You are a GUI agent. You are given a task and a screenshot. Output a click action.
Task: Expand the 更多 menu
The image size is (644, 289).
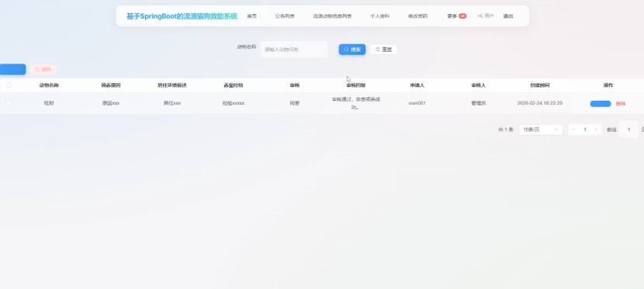pos(452,16)
